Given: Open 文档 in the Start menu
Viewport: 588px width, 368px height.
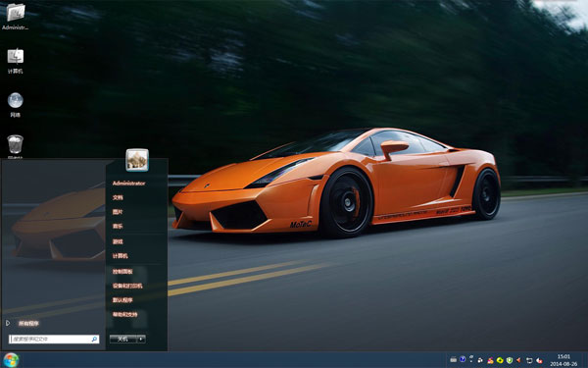Looking at the screenshot, I should tap(118, 197).
